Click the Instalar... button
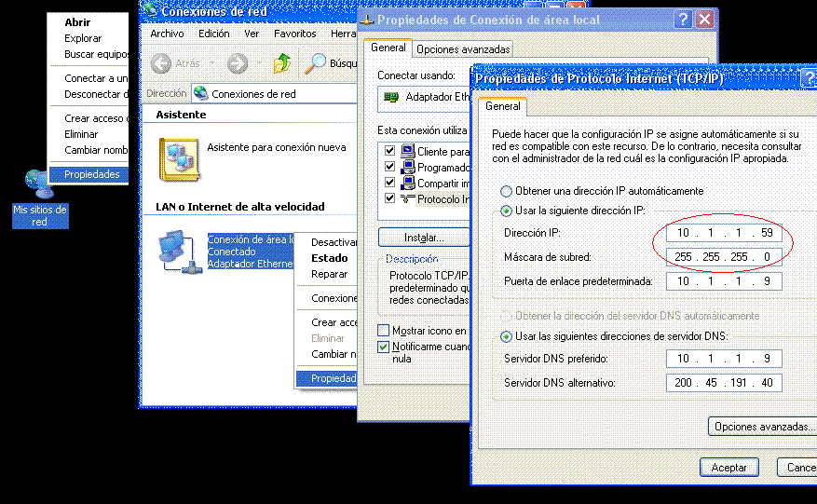Screen dimensions: 817x504 [423, 238]
